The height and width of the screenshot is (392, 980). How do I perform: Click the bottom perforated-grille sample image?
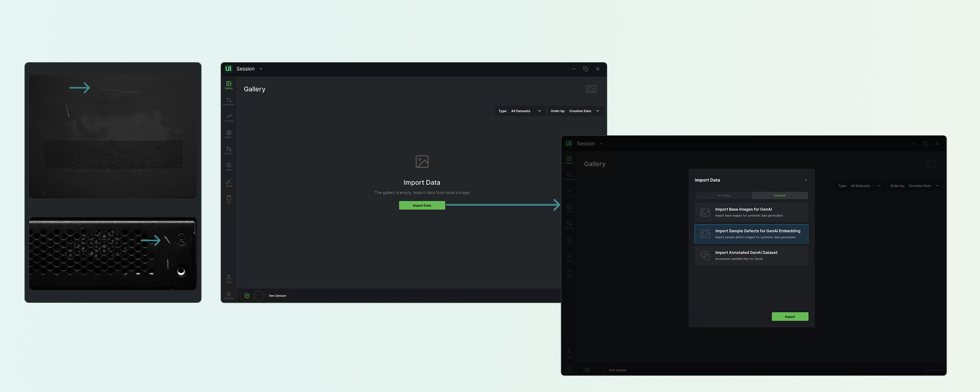[113, 254]
